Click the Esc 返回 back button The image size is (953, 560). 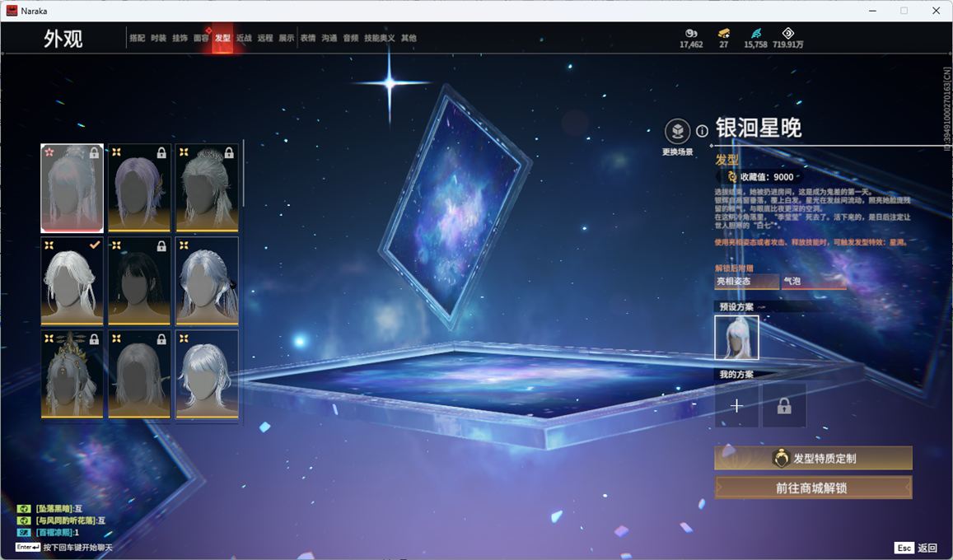point(916,548)
